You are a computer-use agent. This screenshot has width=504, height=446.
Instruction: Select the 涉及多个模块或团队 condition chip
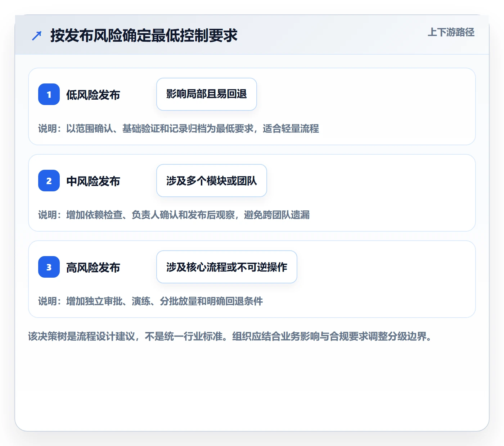tap(212, 181)
